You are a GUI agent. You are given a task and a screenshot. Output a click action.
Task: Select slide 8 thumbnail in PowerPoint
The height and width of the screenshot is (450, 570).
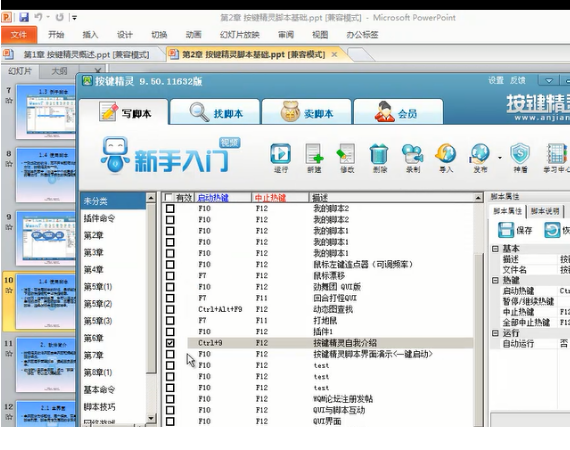point(47,174)
